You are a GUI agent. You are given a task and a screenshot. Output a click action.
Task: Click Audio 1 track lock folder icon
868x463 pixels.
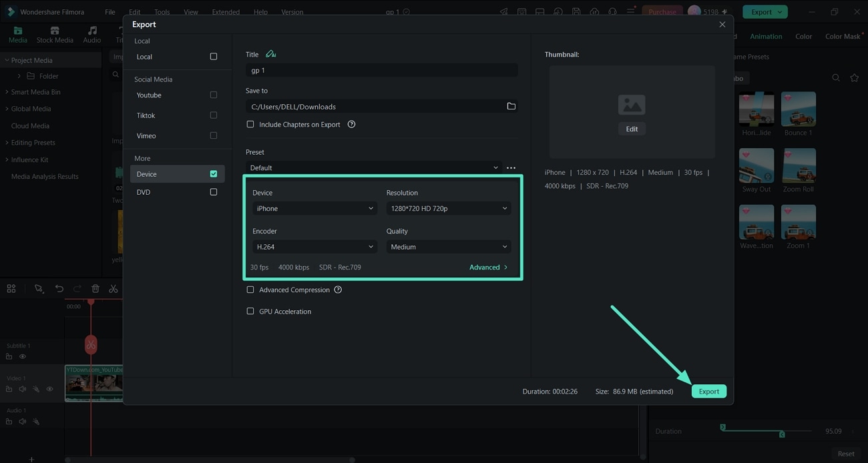click(9, 422)
